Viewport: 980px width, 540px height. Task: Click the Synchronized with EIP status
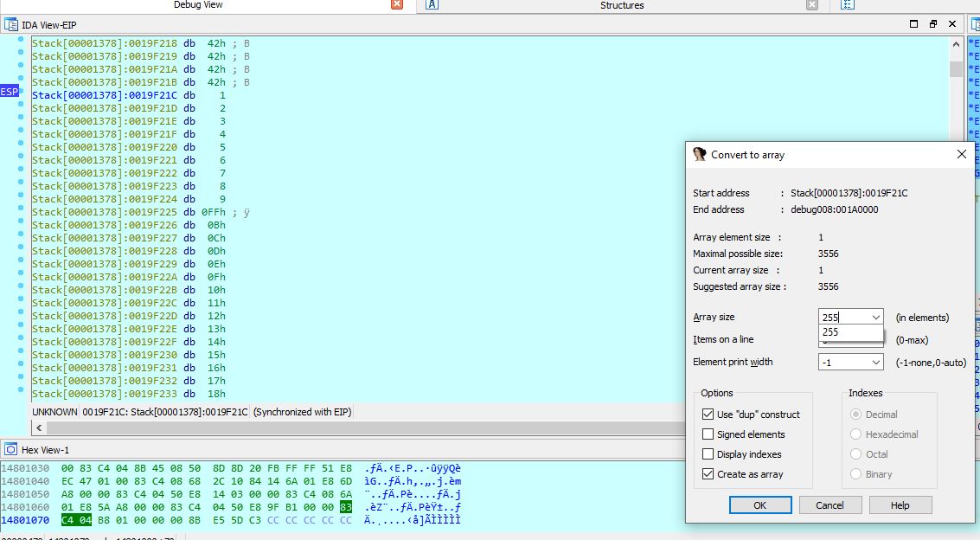(x=303, y=412)
